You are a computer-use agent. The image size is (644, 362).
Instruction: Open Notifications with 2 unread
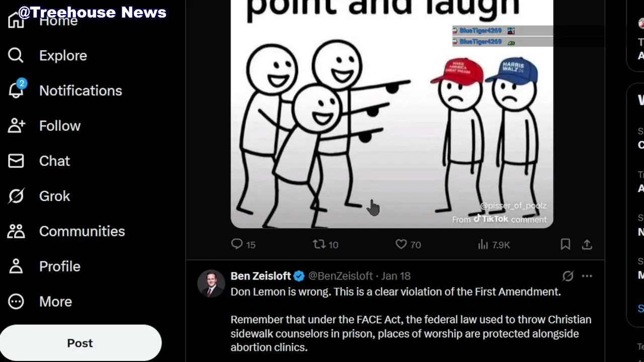(80, 91)
